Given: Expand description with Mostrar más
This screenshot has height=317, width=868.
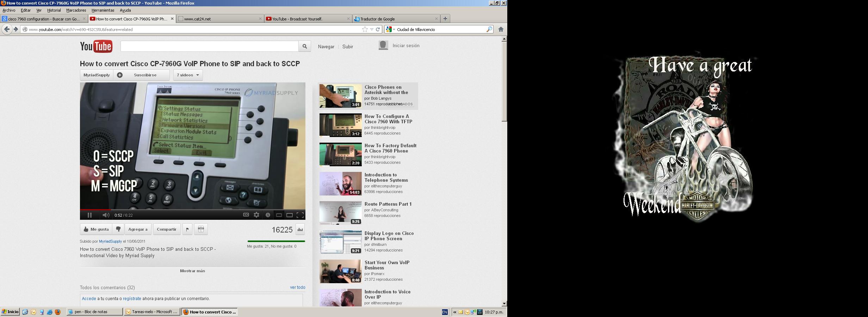Looking at the screenshot, I should [192, 271].
